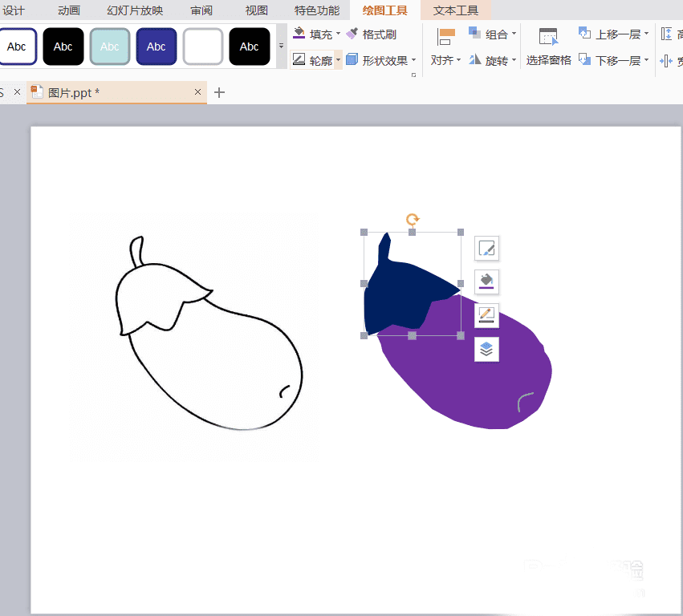Open the Shape Effects (形状效果) dropdown

pos(381,60)
